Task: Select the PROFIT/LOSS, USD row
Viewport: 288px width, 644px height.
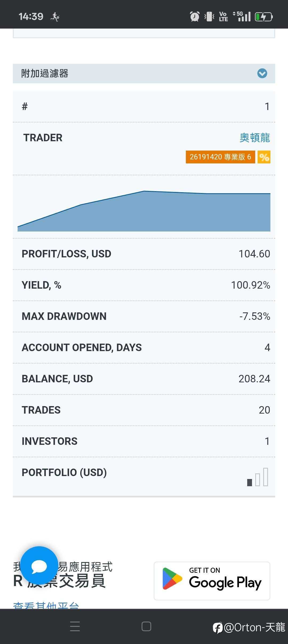Action: click(144, 254)
